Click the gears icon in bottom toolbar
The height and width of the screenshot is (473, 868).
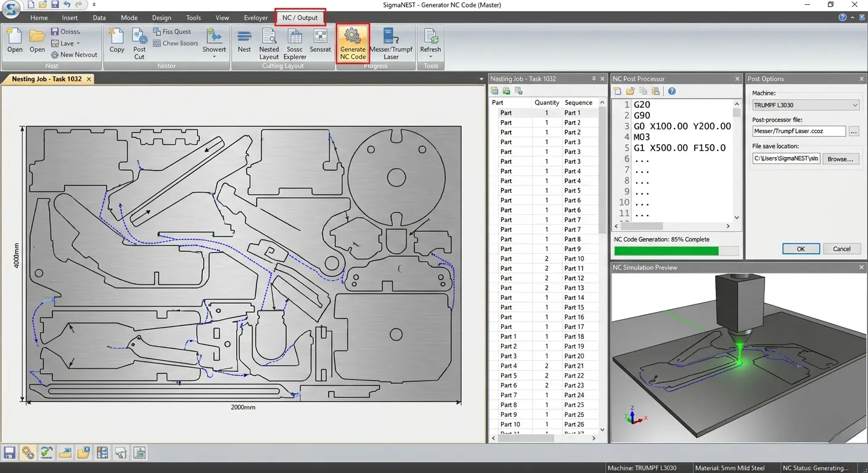[x=28, y=453]
